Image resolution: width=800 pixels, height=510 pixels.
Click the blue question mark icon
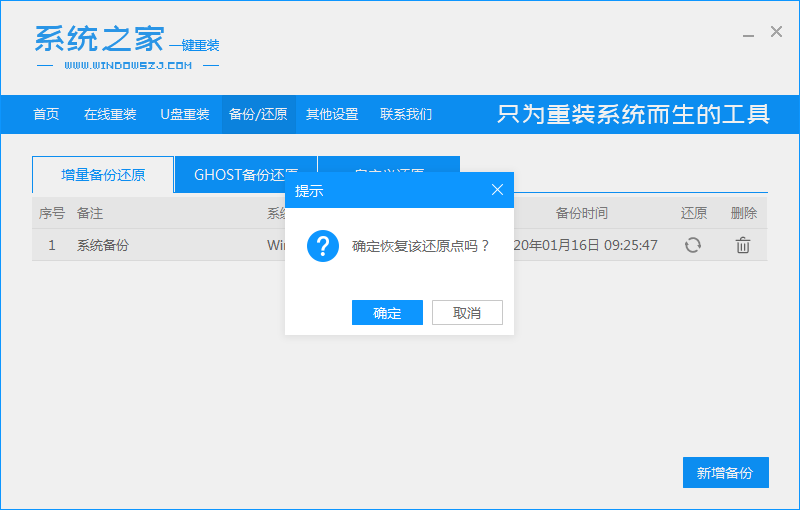click(322, 245)
